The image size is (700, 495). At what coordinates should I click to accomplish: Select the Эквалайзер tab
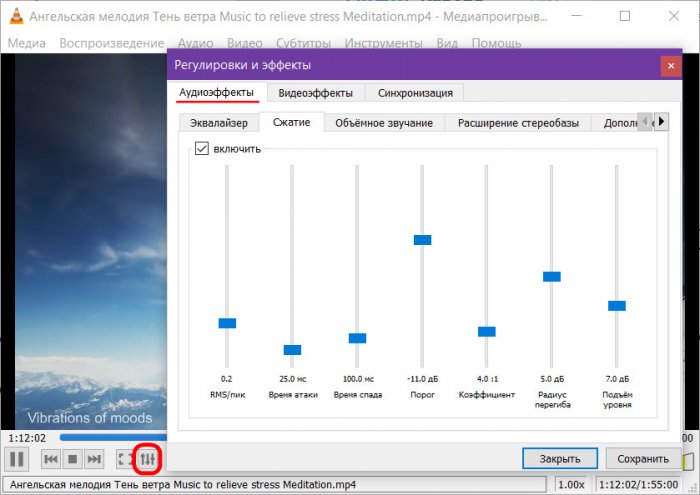coord(217,123)
